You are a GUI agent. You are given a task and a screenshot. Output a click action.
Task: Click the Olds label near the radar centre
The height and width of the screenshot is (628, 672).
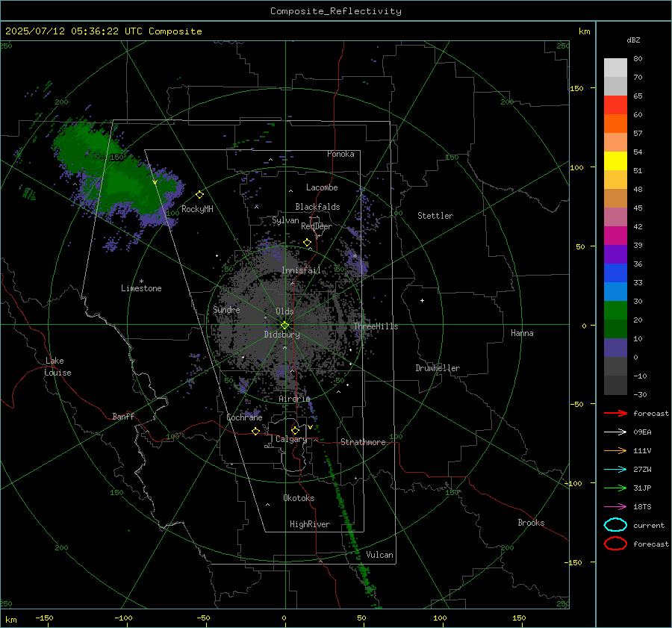coord(284,311)
